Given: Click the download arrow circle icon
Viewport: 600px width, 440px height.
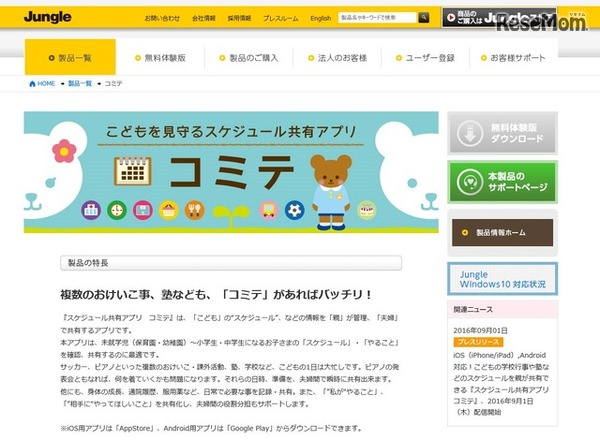Looking at the screenshot, I should 470,133.
